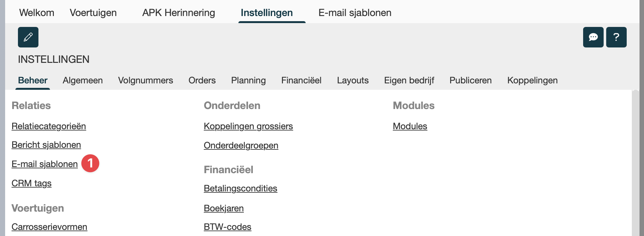Select the Eigen bedrijf settings tab
The image size is (644, 236).
click(409, 80)
